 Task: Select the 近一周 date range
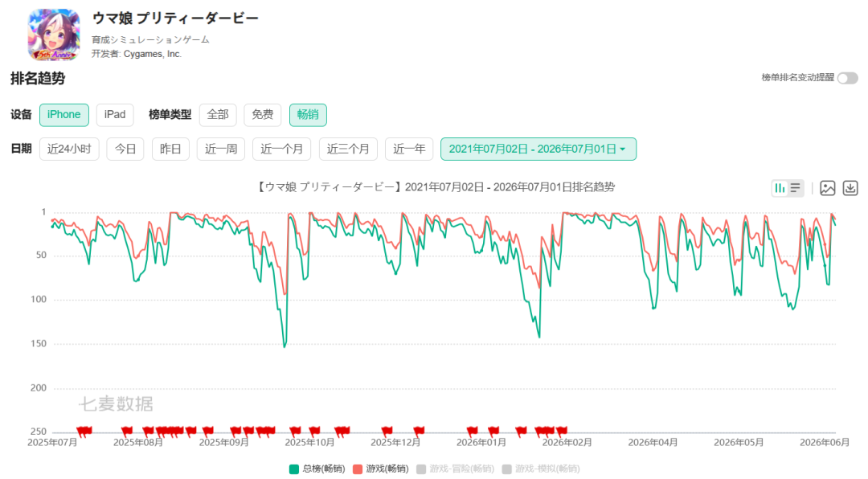(x=221, y=149)
